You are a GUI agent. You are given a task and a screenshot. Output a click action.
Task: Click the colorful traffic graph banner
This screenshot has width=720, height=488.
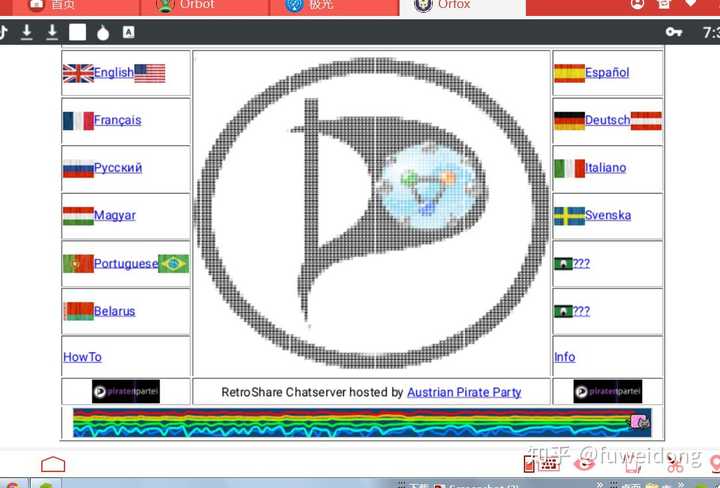[362, 423]
